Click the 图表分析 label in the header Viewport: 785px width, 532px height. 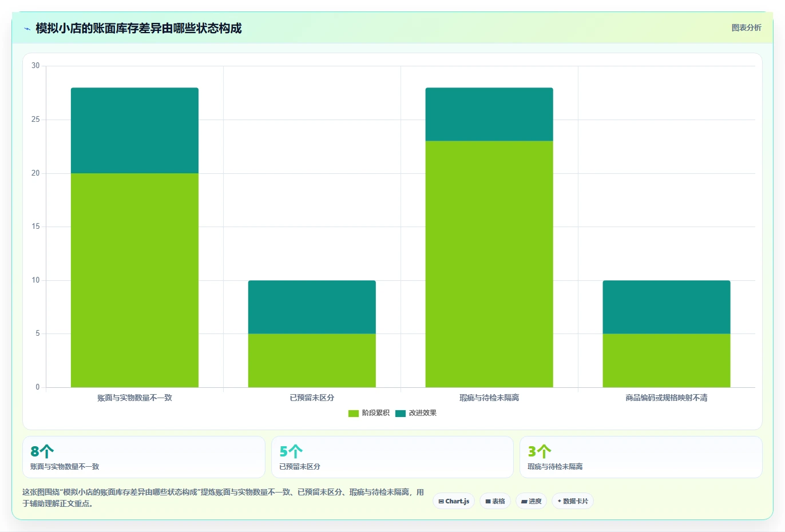click(x=746, y=27)
